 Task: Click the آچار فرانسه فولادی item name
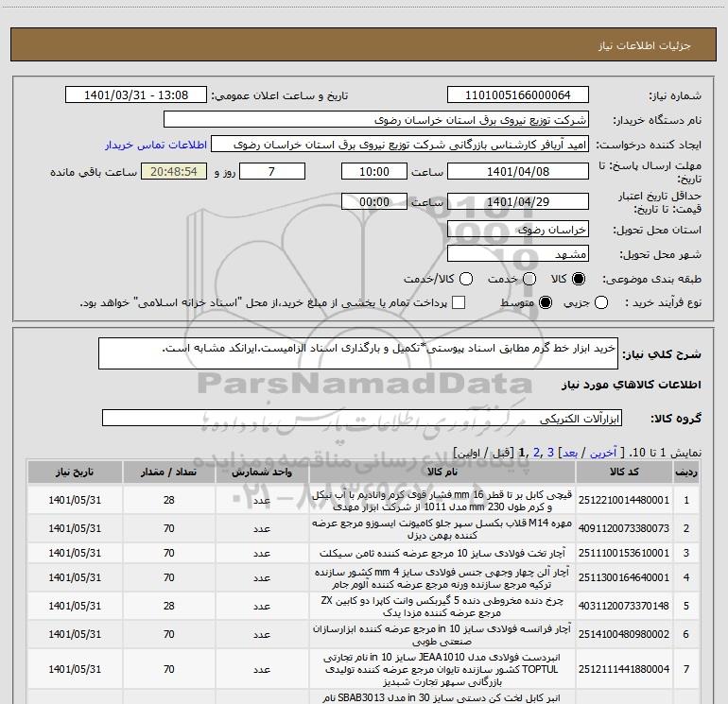[442, 634]
